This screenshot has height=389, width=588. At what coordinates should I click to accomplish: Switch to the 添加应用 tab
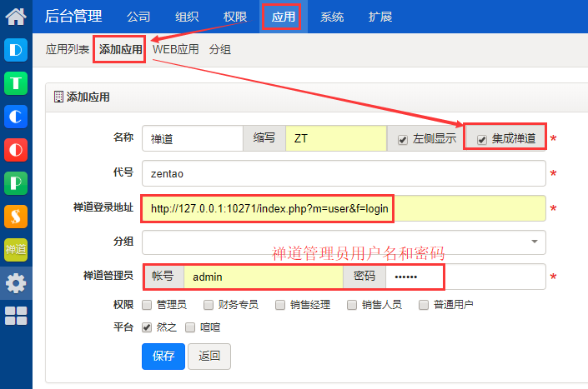121,49
